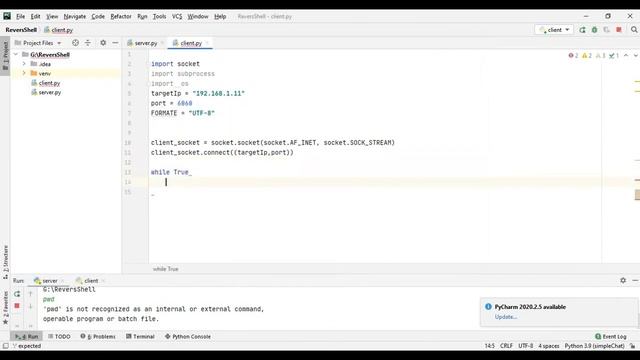
Task: Select client.py in the project tree
Action: click(x=49, y=83)
